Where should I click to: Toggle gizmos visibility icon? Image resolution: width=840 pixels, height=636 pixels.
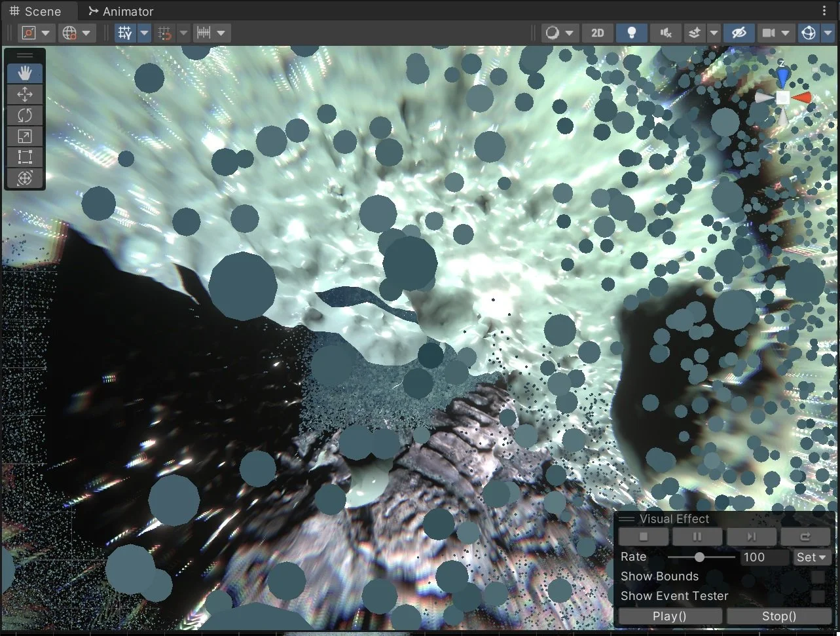(809, 33)
